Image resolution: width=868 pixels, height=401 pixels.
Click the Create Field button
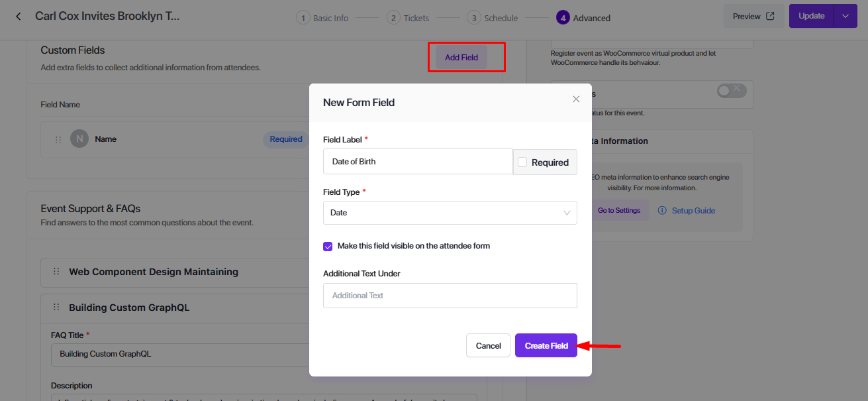coord(546,345)
